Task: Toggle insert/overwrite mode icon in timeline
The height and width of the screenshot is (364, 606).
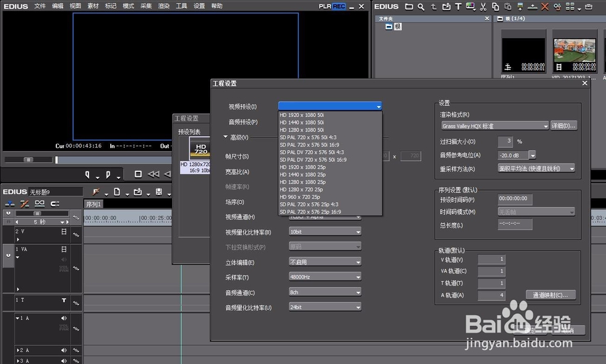Action: 10,204
